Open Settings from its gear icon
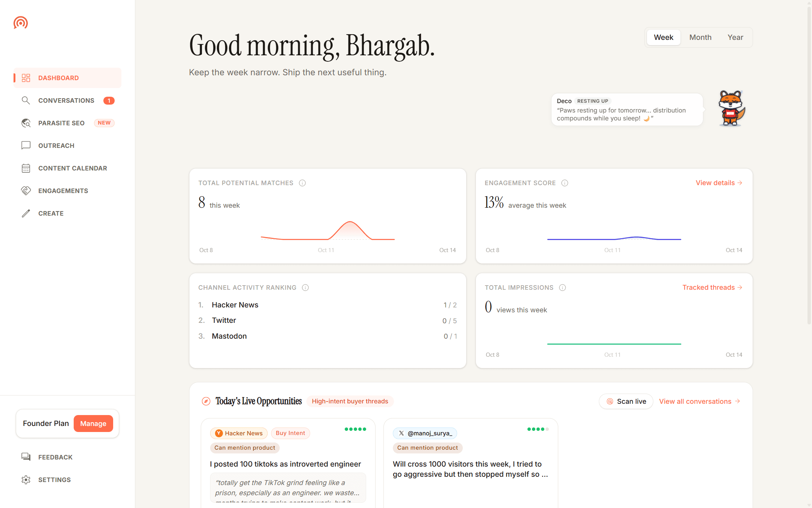The image size is (812, 508). 26,480
